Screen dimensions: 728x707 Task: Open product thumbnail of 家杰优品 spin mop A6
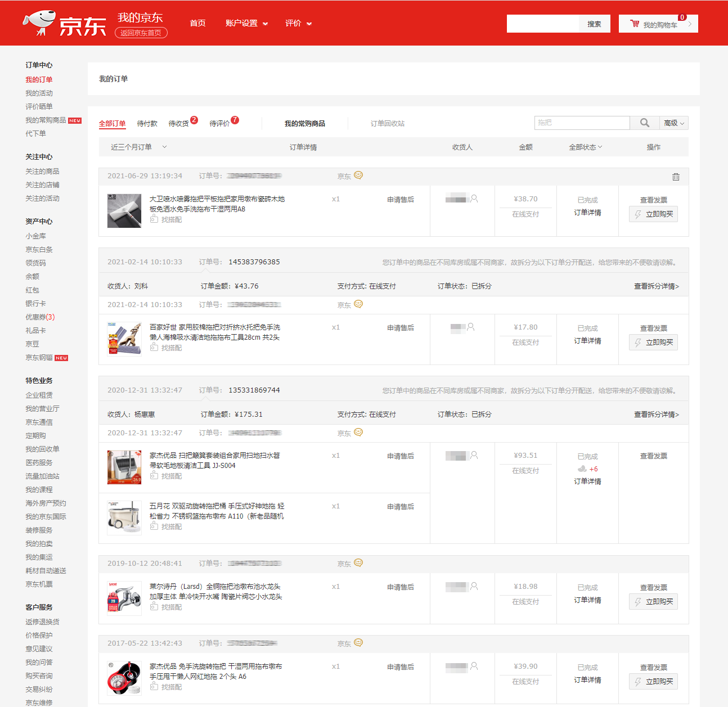click(124, 678)
